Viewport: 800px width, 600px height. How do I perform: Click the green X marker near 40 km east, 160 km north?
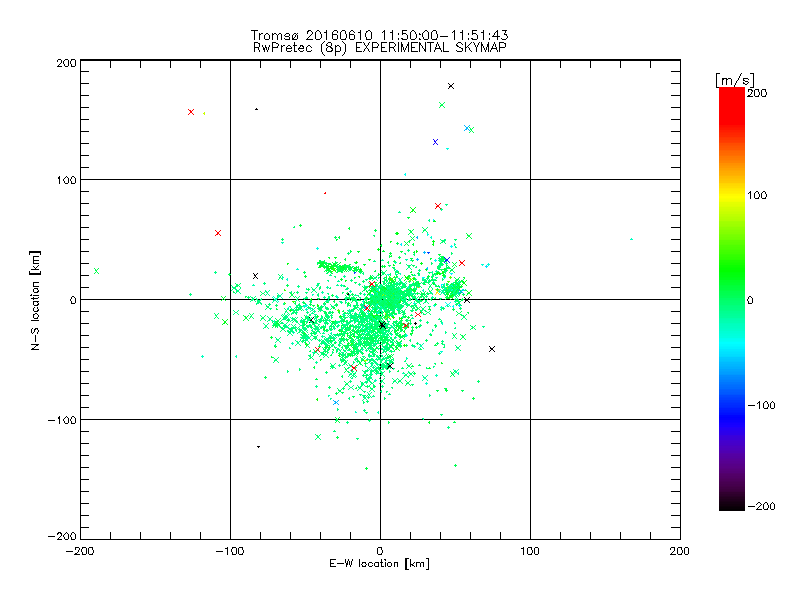pyautogui.click(x=442, y=105)
